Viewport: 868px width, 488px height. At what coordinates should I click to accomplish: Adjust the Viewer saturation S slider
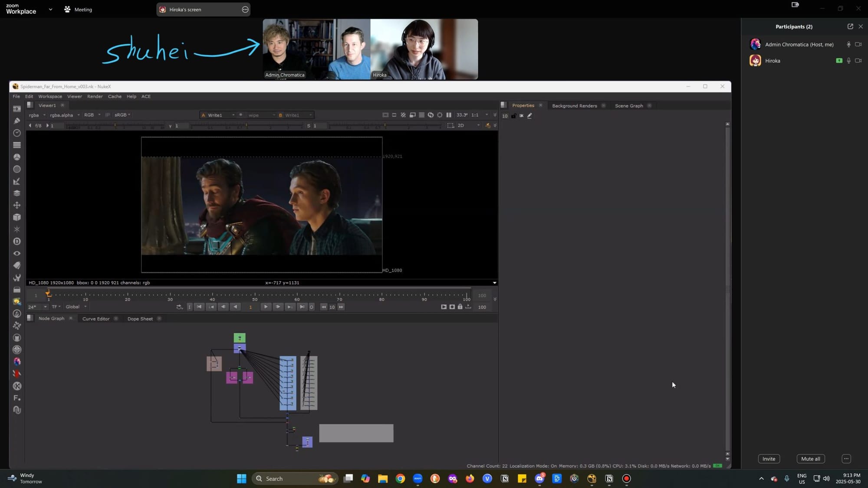(x=385, y=126)
